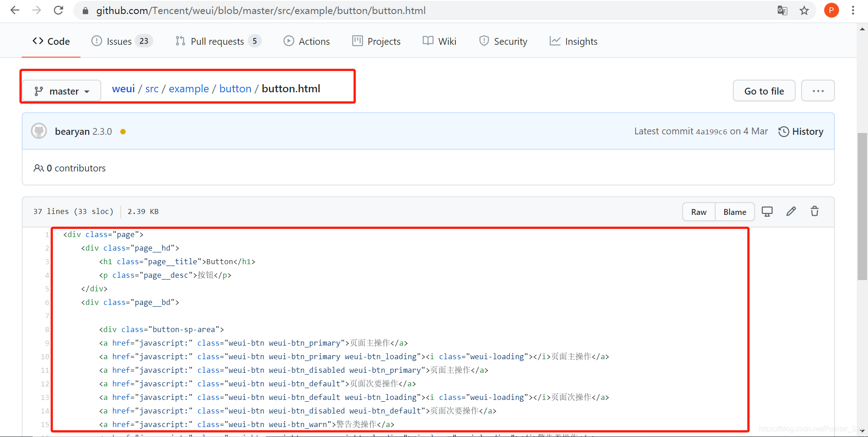Click the browser forward arrow
868x437 pixels.
coord(37,10)
